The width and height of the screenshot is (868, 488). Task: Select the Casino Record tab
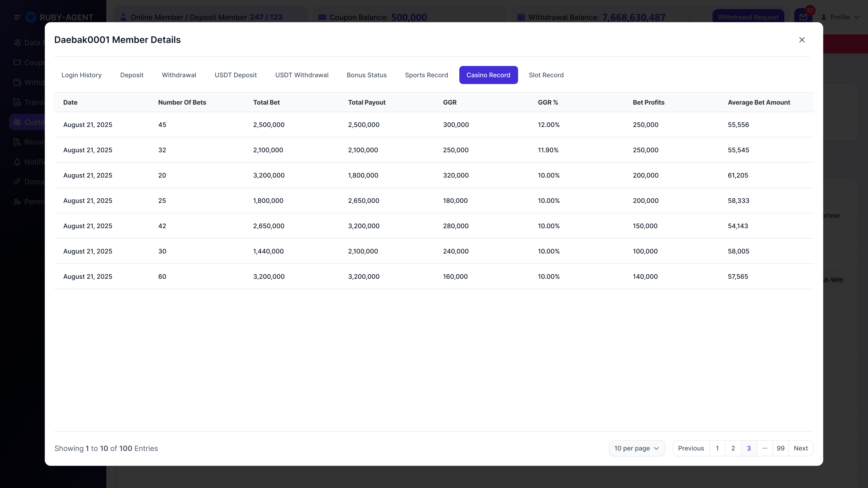pos(488,75)
